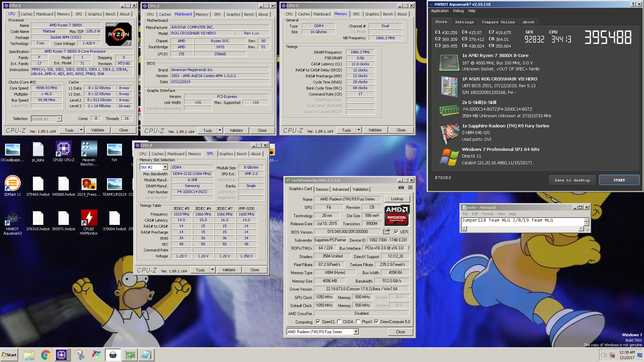Viewport: 644px width, 362px height.
Task: Select the 376310.hwbot file icon
Action: [x=38, y=221]
